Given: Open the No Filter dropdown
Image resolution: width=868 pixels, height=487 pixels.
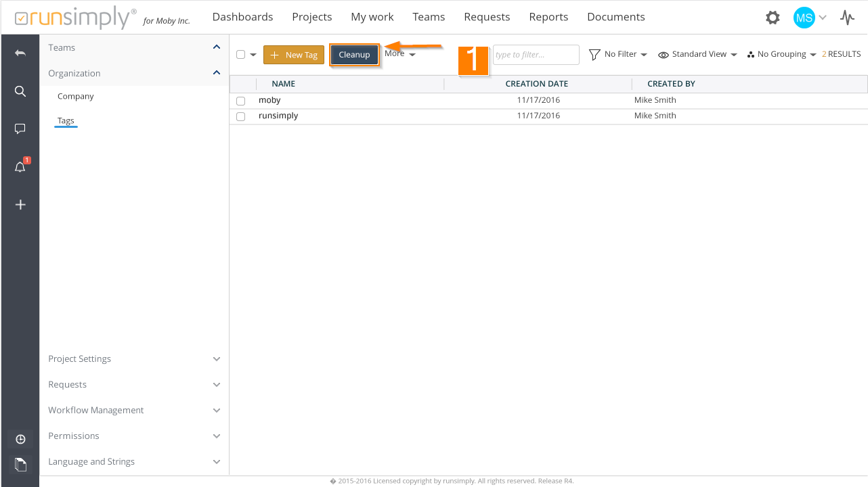Looking at the screenshot, I should [x=617, y=54].
